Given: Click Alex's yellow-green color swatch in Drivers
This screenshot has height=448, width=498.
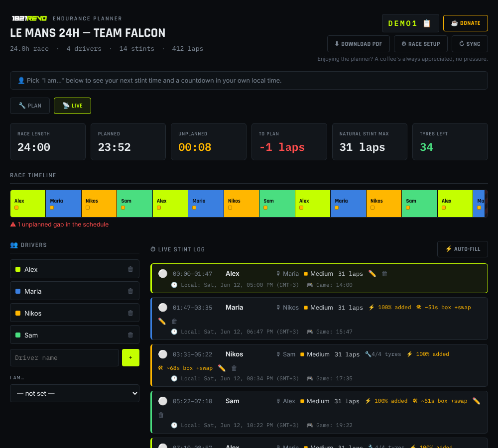Looking at the screenshot, I should (x=18, y=270).
